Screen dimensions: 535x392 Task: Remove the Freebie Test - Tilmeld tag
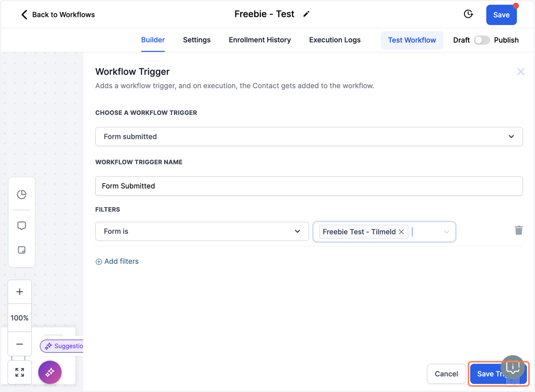401,232
